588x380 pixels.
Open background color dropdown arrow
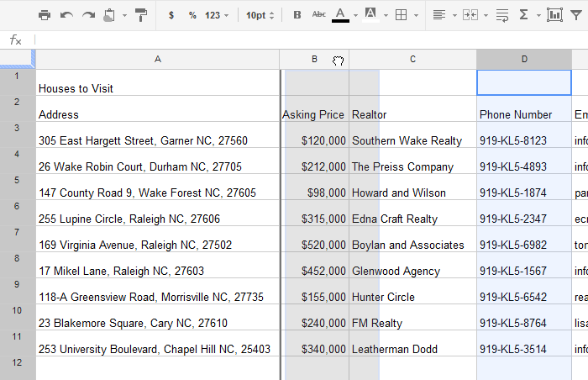(x=386, y=16)
